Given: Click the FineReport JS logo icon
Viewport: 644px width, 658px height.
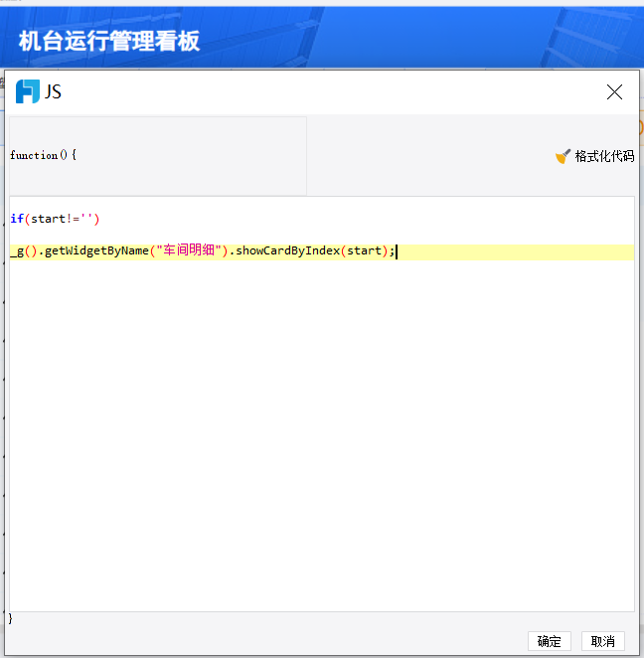Looking at the screenshot, I should click(28, 91).
